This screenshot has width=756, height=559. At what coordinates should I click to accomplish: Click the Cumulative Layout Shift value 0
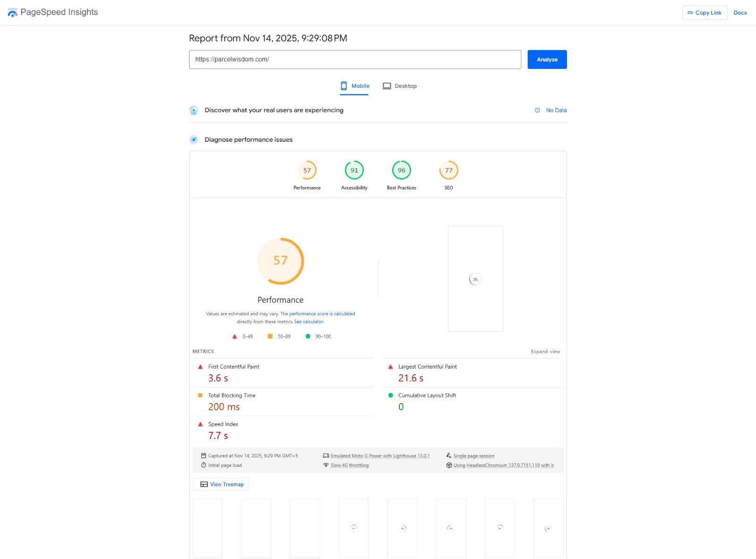[x=401, y=407]
